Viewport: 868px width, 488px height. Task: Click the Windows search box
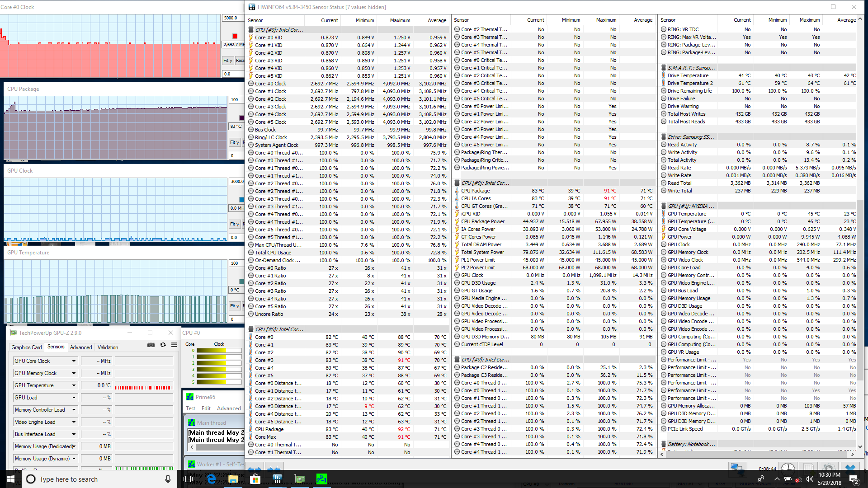tap(99, 479)
